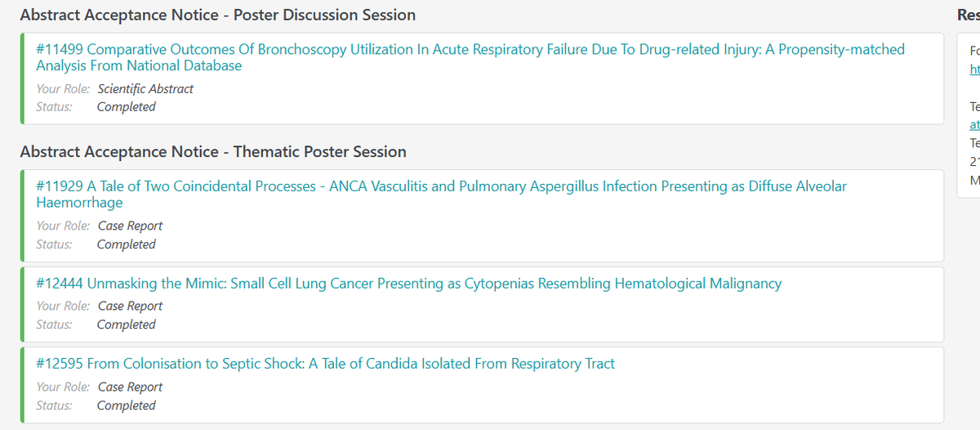The height and width of the screenshot is (430, 980).
Task: Click Completed status under abstract #12444
Action: click(126, 325)
